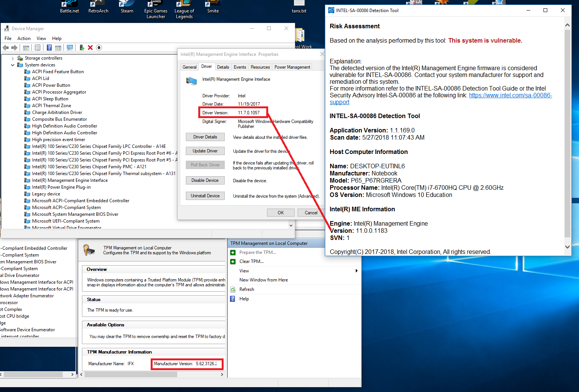Scan for hardware changes via monitor icon
The image size is (579, 392).
(x=70, y=48)
